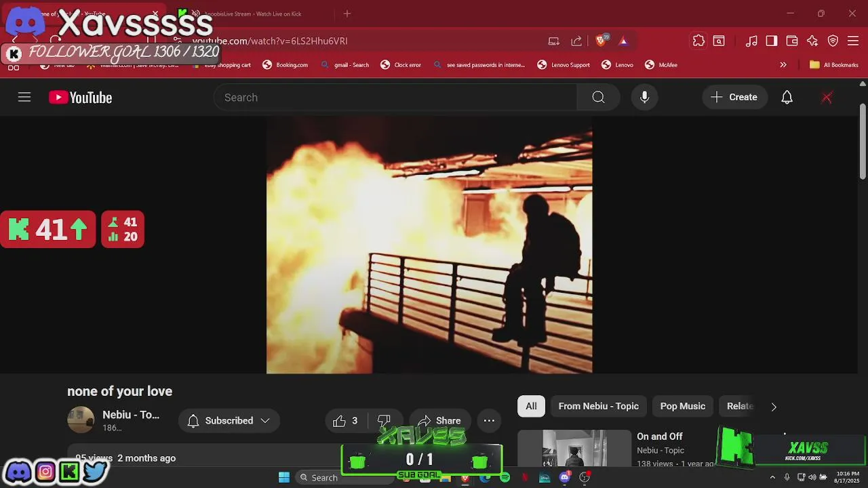Start voice search with the microphone icon
The width and height of the screenshot is (868, 488).
[x=644, y=98]
